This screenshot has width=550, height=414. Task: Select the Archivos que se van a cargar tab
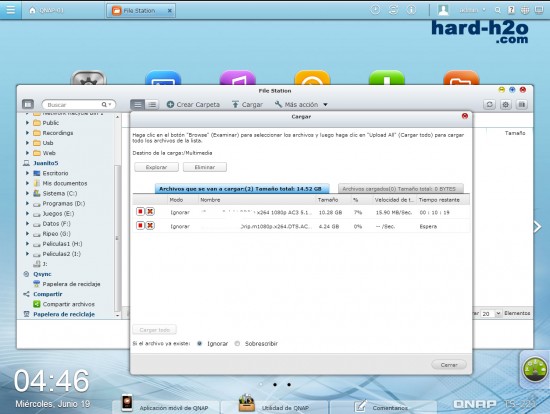tap(242, 189)
